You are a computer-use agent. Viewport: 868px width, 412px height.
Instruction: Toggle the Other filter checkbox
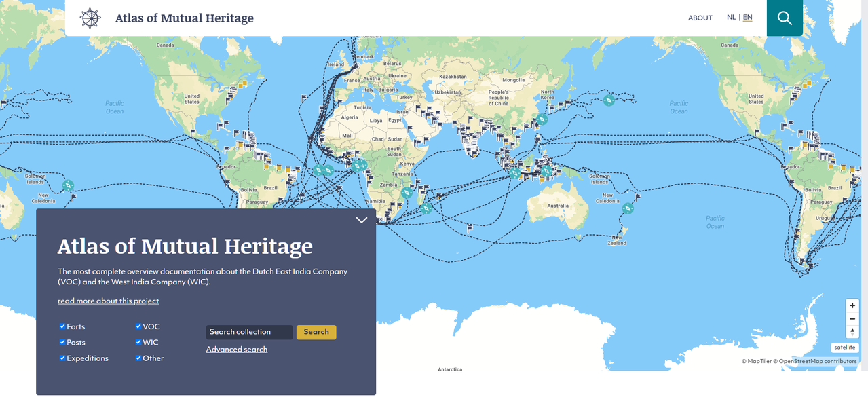tap(138, 358)
